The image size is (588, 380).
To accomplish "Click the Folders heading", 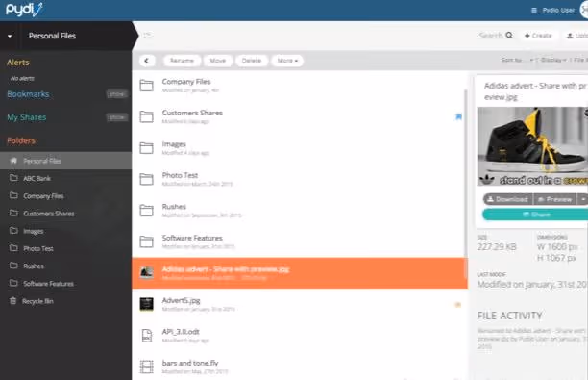I will (x=21, y=140).
